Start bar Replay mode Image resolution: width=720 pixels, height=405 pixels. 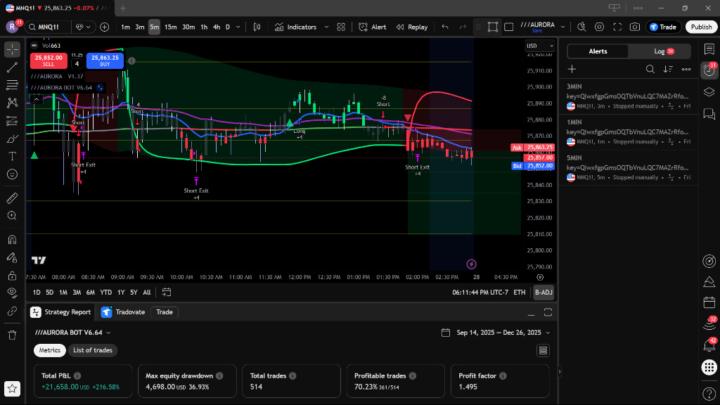pyautogui.click(x=412, y=27)
